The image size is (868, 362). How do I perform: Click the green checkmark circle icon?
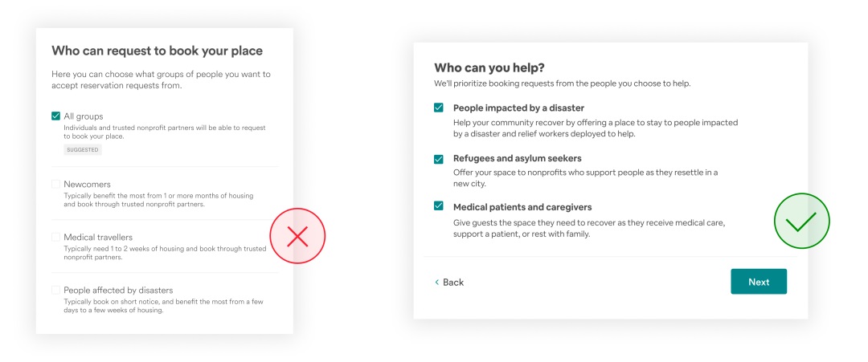(x=801, y=221)
